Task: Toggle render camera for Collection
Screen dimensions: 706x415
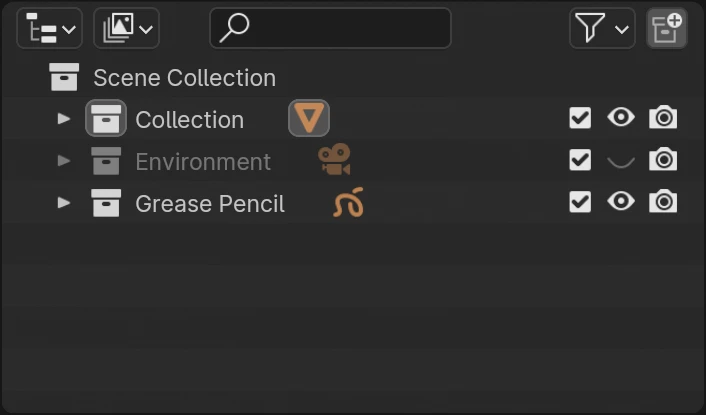Action: (662, 118)
